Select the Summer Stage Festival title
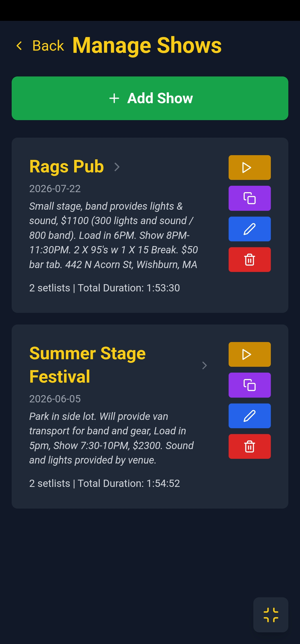Image resolution: width=300 pixels, height=644 pixels. click(x=87, y=365)
